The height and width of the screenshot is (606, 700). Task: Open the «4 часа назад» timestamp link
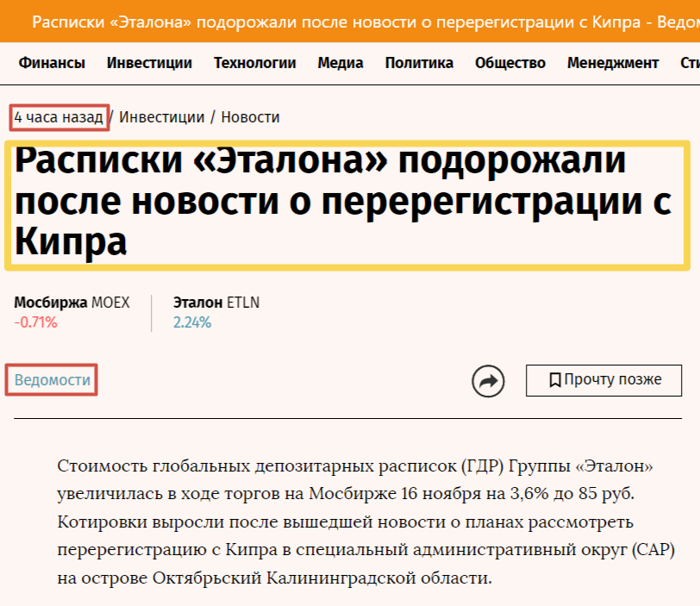57,116
